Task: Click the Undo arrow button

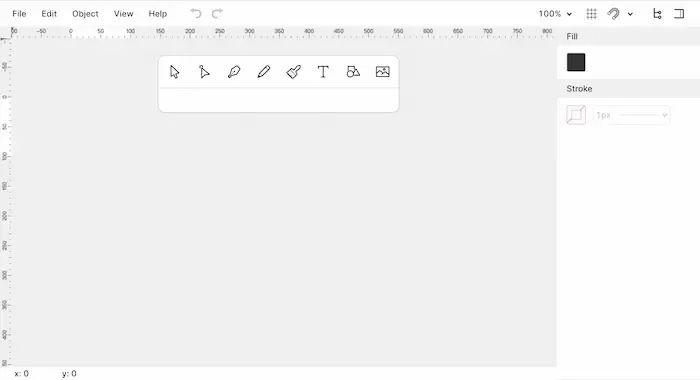Action: [196, 14]
